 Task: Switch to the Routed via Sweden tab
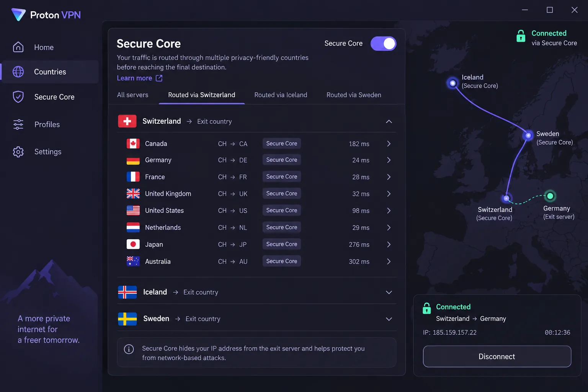pos(354,95)
